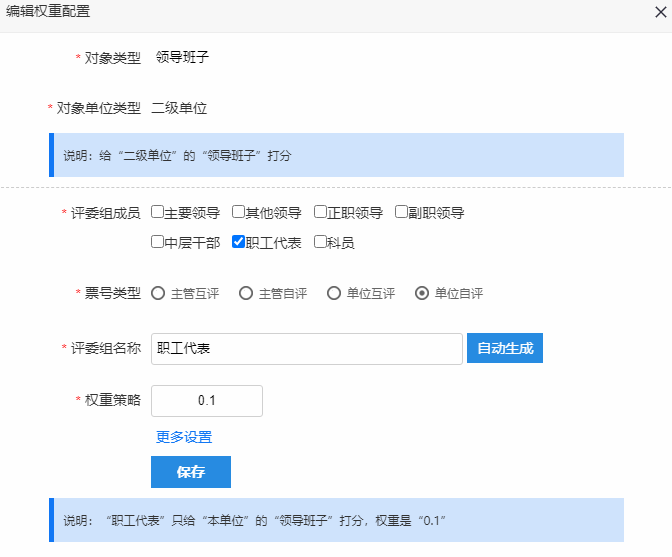Viewport: 672px width, 557px height.
Task: Select the 中层干部 checkbox
Action: click(x=157, y=242)
